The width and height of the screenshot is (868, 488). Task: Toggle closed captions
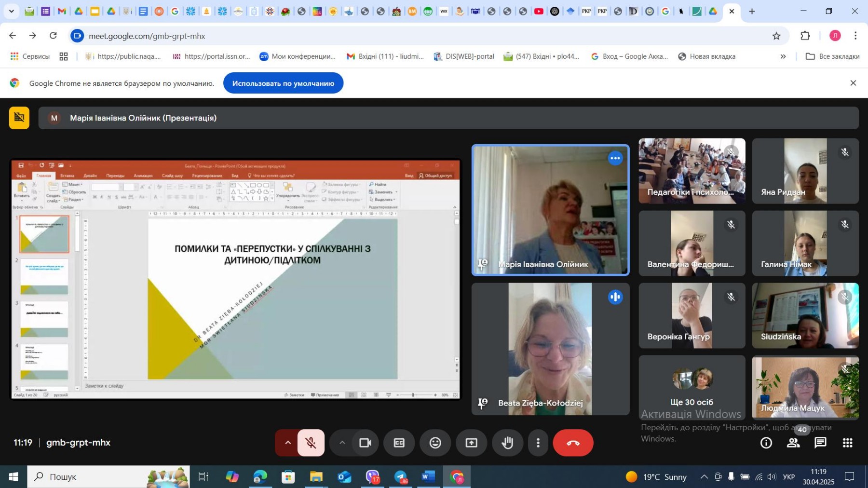[x=399, y=443]
